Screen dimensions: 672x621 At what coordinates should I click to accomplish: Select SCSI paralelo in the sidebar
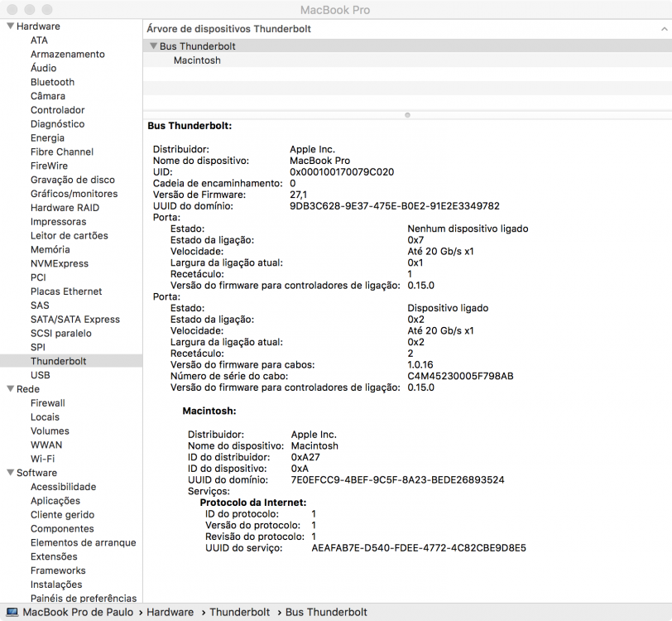click(61, 333)
